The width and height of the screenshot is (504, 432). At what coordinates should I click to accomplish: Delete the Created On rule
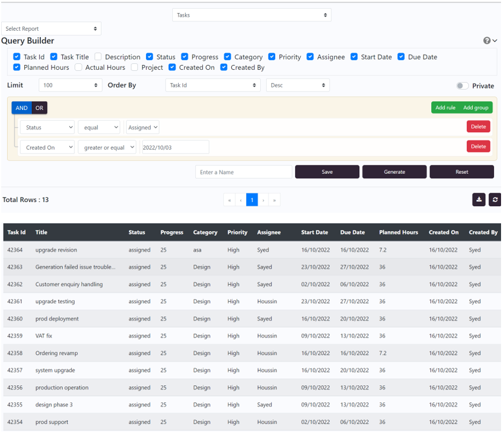pos(478,147)
